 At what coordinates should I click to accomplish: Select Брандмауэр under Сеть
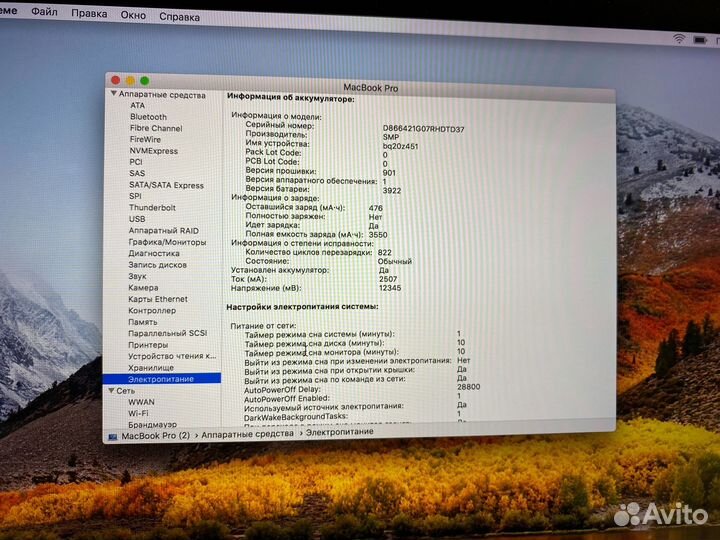152,424
